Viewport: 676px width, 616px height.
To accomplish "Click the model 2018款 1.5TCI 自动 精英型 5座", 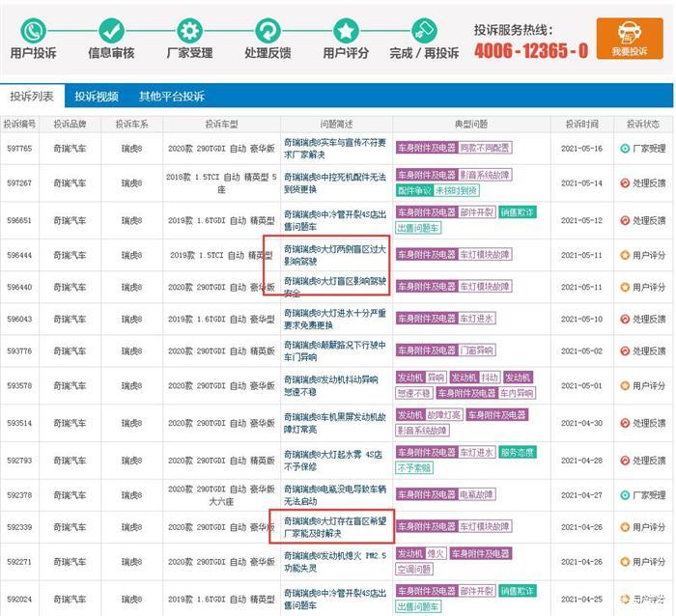I will click(221, 183).
